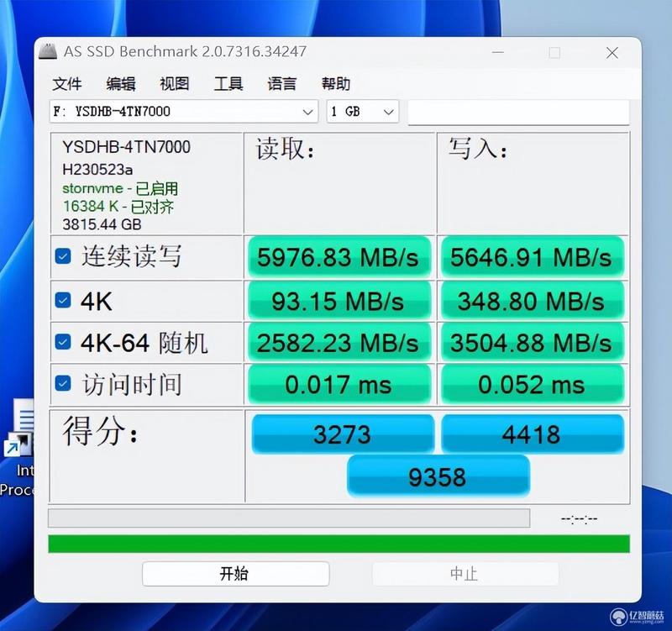
Task: Click the 4K read result 93.15 MB/s
Action: (339, 301)
